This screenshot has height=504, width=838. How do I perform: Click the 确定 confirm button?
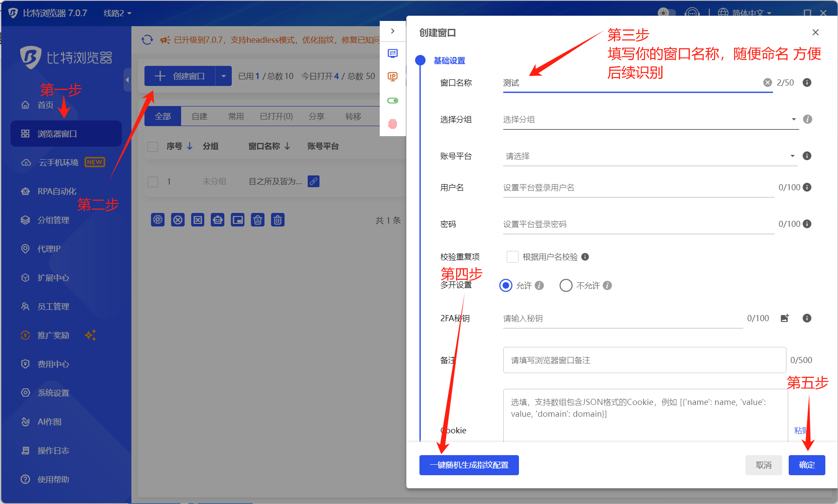pos(807,465)
